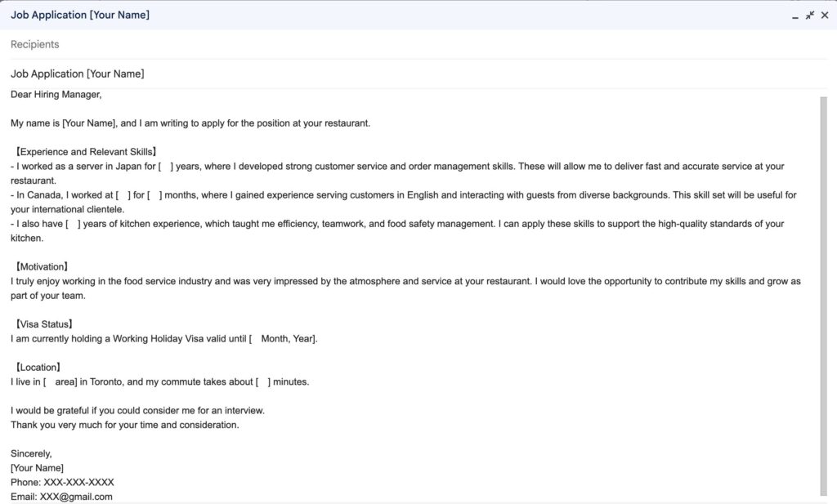Click the phone number XXX-XXX-XXXX

79,482
